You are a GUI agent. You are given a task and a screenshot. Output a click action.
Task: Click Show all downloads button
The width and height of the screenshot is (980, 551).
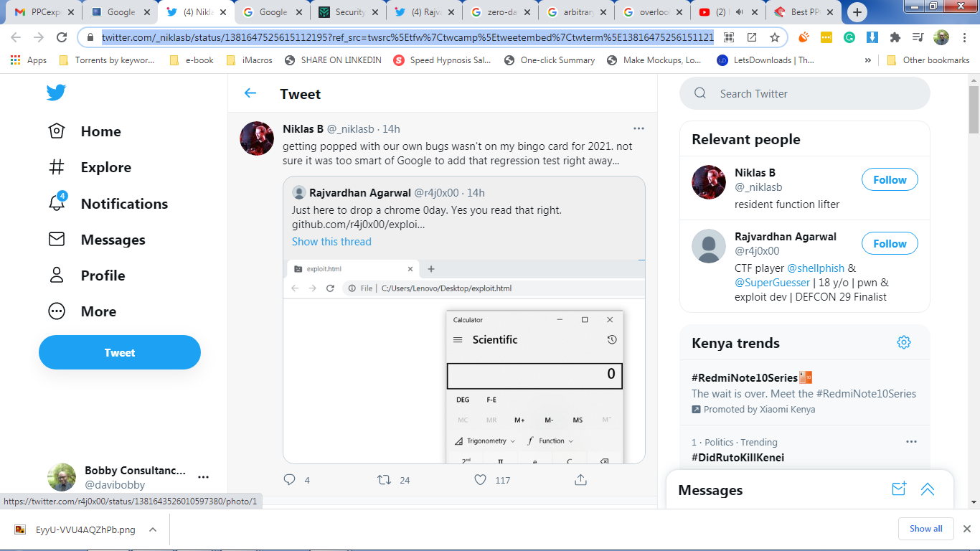[x=925, y=529]
